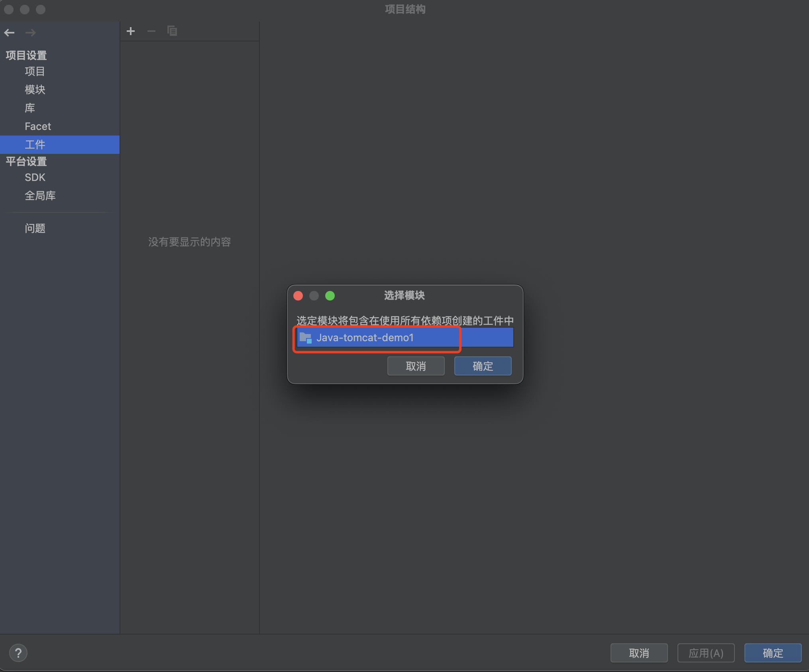
Task: Open help with the question mark icon
Action: point(18,653)
